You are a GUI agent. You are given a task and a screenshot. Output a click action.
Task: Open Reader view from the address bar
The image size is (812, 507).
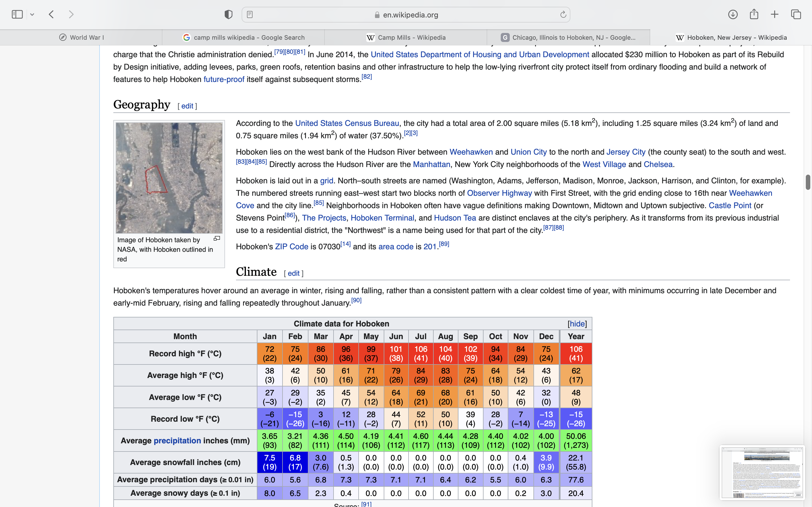(x=250, y=14)
